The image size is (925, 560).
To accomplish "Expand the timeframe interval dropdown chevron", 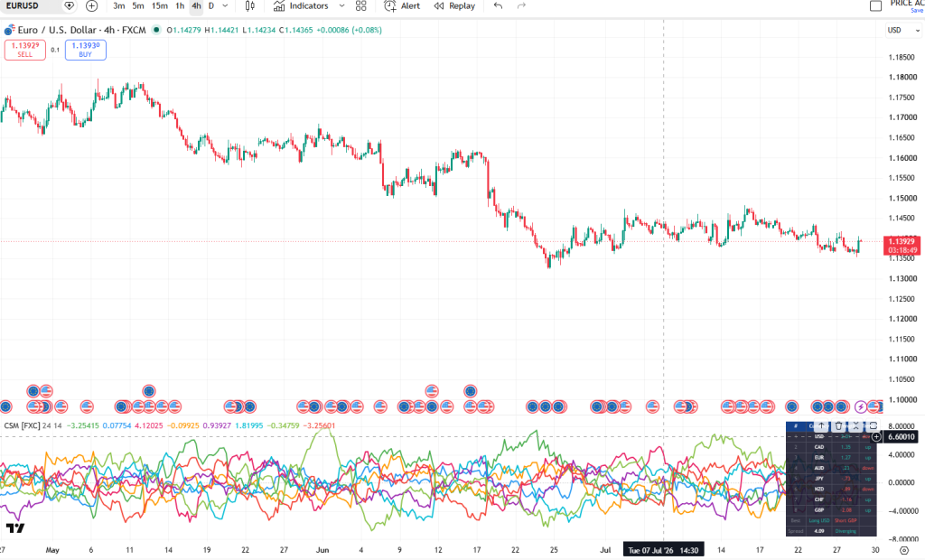I will [225, 6].
